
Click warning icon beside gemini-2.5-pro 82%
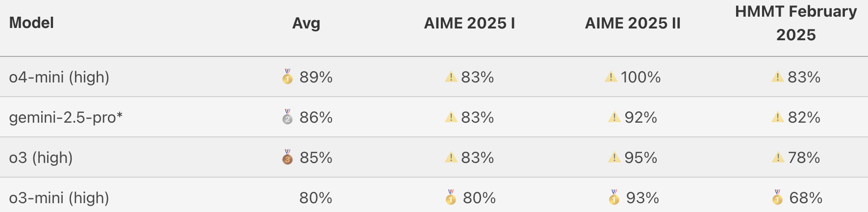click(777, 117)
